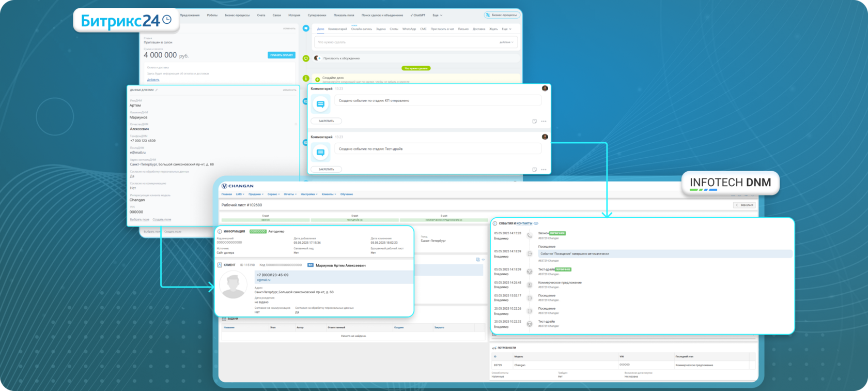Click the client icon next to Клиент heading
The image size is (868, 391).
pos(220,265)
